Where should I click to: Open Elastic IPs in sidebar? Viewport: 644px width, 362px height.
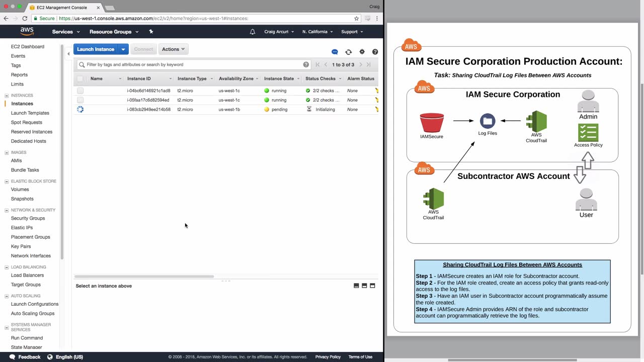pos(22,228)
